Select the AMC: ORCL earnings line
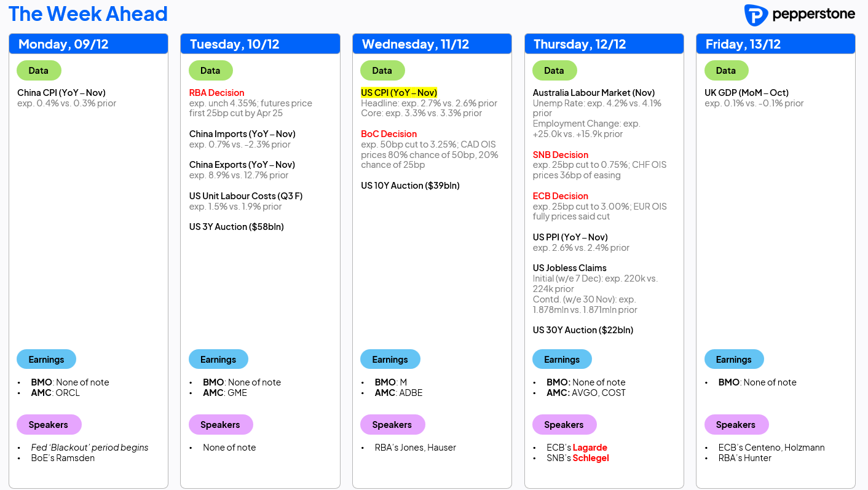The width and height of the screenshot is (868, 490). (55, 393)
